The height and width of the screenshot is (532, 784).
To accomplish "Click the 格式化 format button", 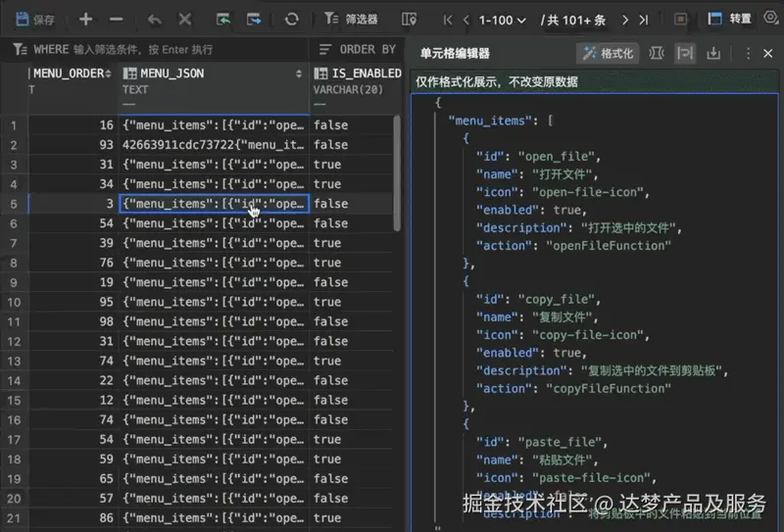I will 609,54.
